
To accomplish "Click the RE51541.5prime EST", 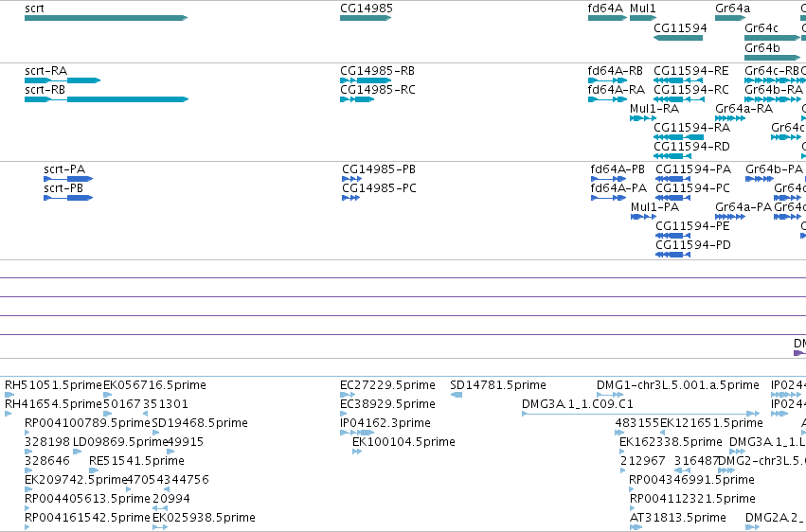I will pyautogui.click(x=94, y=470).
